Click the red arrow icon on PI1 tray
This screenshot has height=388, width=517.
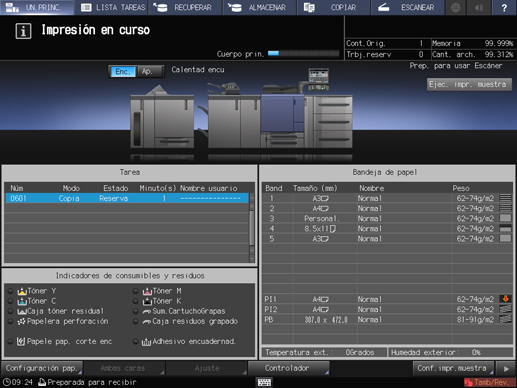(x=505, y=299)
